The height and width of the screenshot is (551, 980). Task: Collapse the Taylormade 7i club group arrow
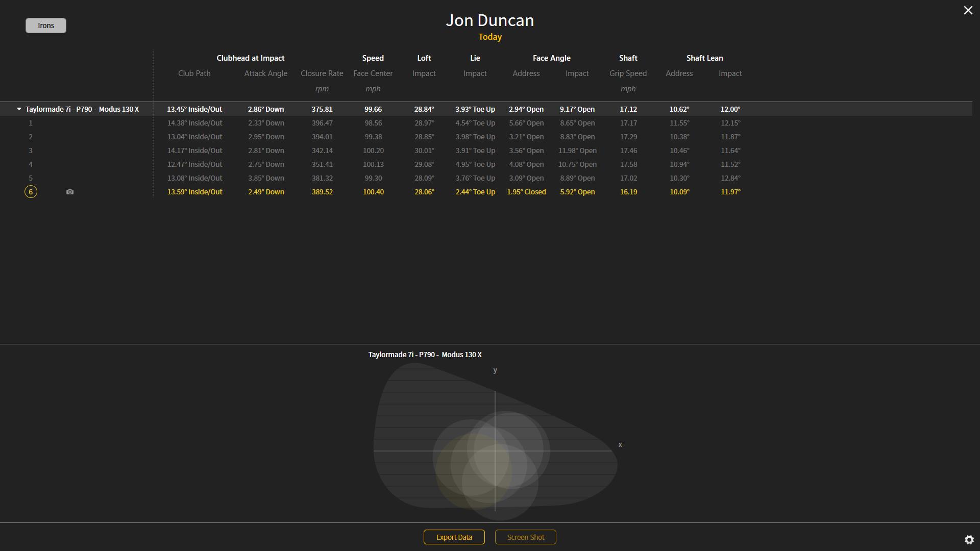pyautogui.click(x=19, y=109)
